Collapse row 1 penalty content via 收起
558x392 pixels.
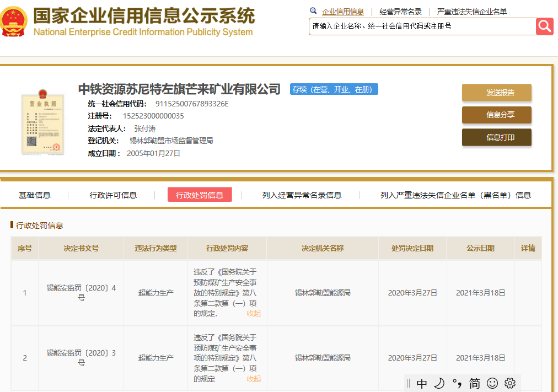click(254, 313)
